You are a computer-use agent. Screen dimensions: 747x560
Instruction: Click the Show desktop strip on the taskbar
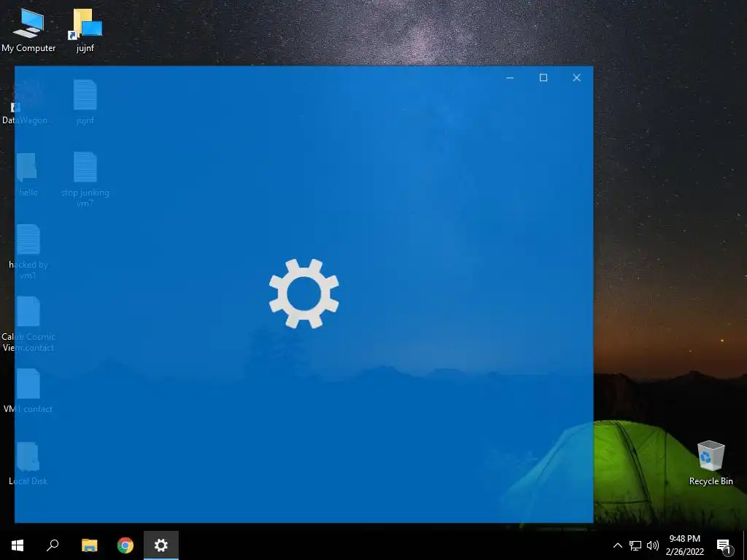745,545
